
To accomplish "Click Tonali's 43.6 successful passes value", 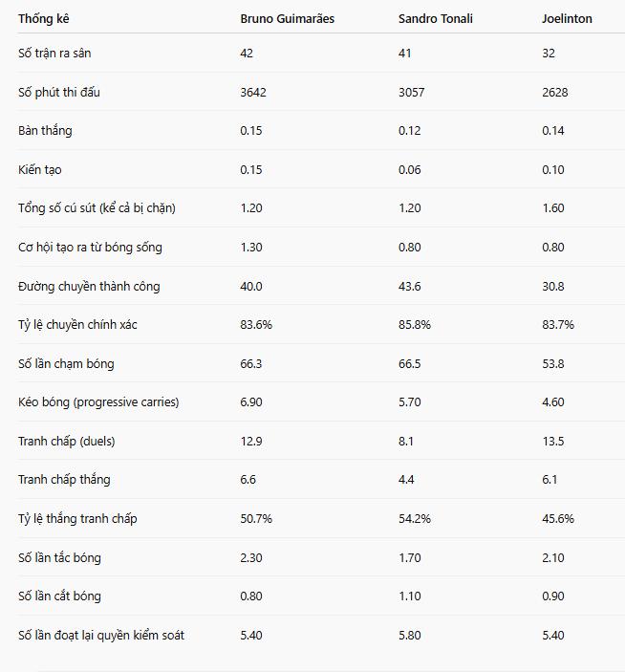I will coord(410,286).
